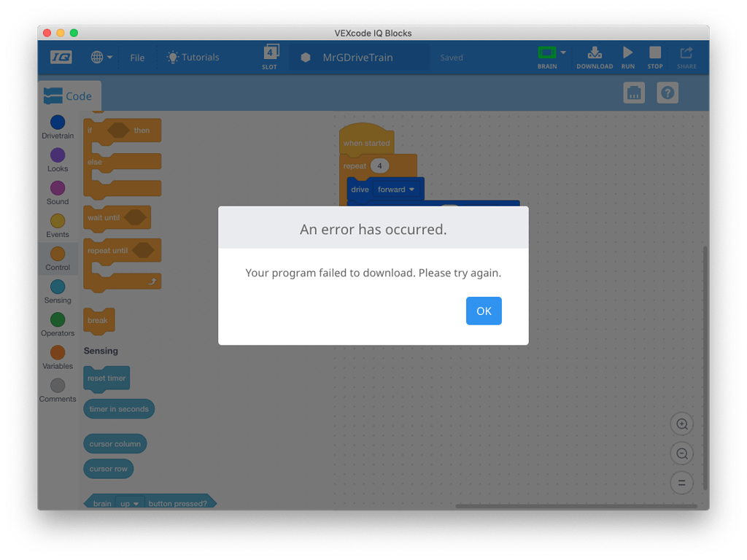This screenshot has height=560, width=747.
Task: Reset zoom with the equals button
Action: (681, 482)
